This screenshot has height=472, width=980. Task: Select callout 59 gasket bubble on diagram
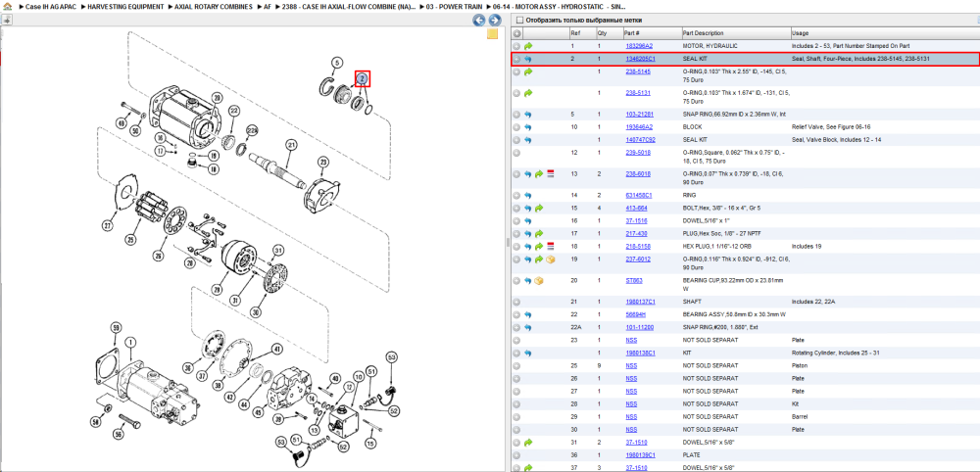115,328
